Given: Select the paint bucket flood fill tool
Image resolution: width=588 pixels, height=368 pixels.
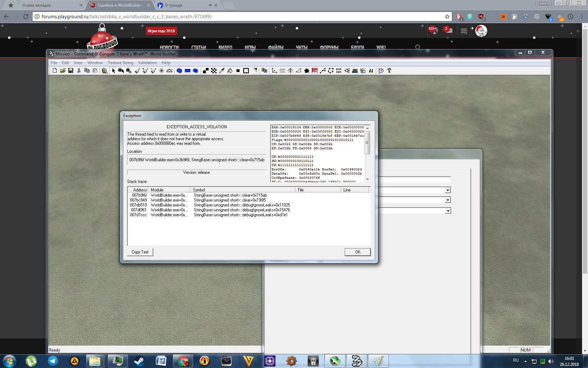Looking at the screenshot, I should pos(230,71).
